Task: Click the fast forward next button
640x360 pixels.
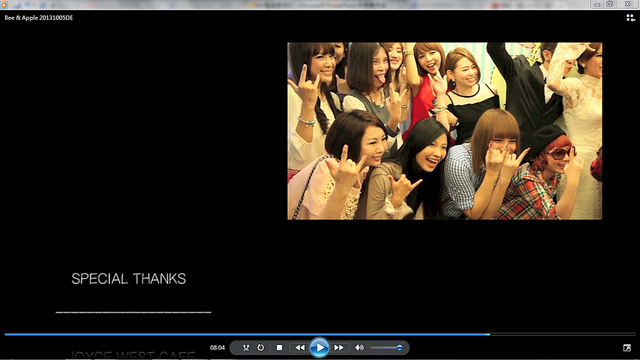Action: [x=339, y=348]
